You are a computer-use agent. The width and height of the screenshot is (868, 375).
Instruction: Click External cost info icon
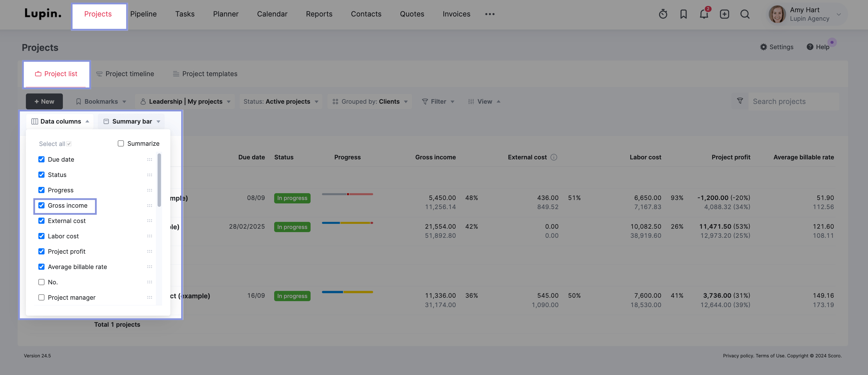coord(554,157)
